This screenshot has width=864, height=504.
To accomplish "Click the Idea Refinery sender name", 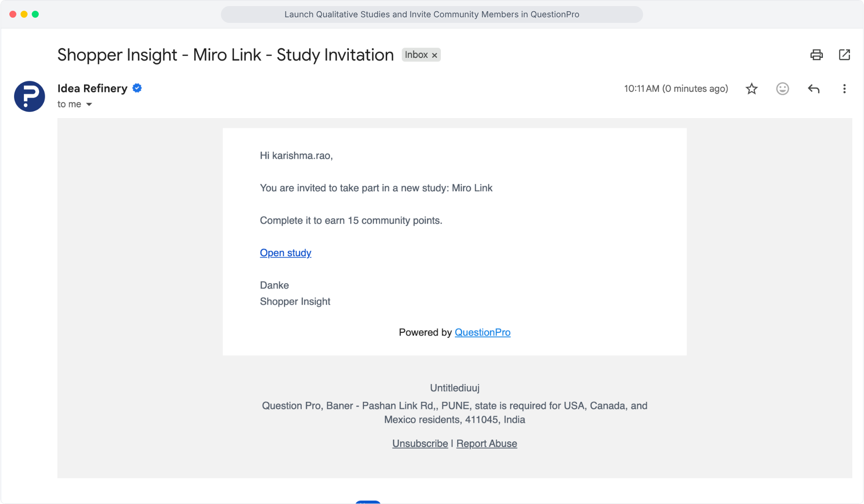I will pyautogui.click(x=92, y=88).
